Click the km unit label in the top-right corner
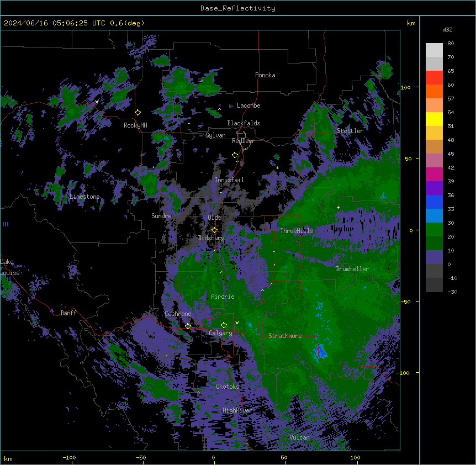 click(x=411, y=23)
